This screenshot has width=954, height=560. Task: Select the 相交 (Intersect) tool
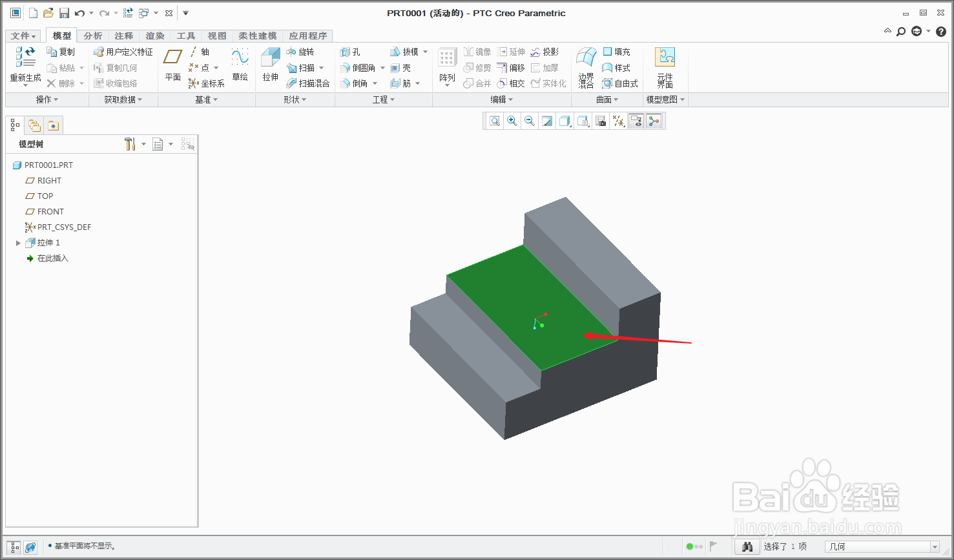pyautogui.click(x=511, y=83)
